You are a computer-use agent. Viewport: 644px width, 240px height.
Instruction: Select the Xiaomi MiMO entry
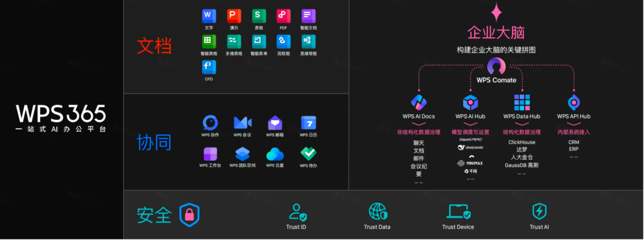pyautogui.click(x=470, y=139)
